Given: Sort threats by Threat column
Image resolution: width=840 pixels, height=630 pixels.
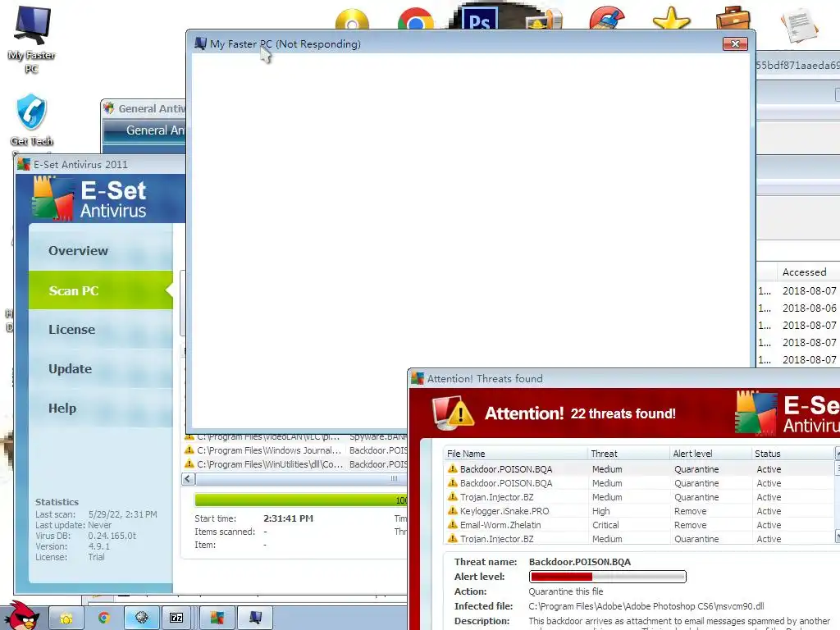Looking at the screenshot, I should click(x=628, y=453).
